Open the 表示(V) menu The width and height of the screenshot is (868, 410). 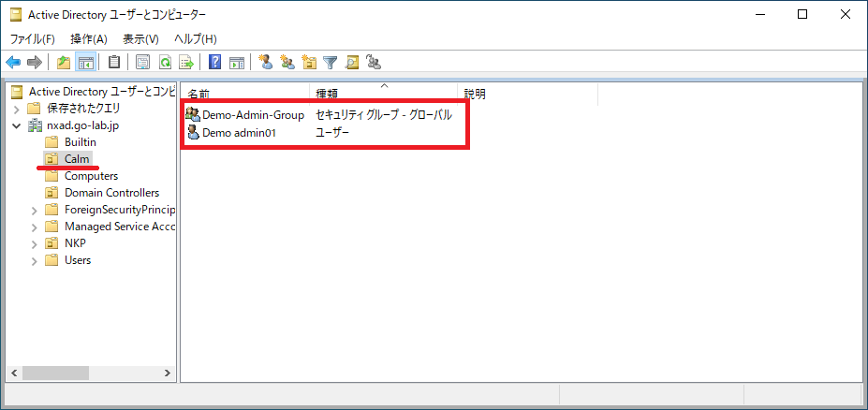click(x=140, y=39)
